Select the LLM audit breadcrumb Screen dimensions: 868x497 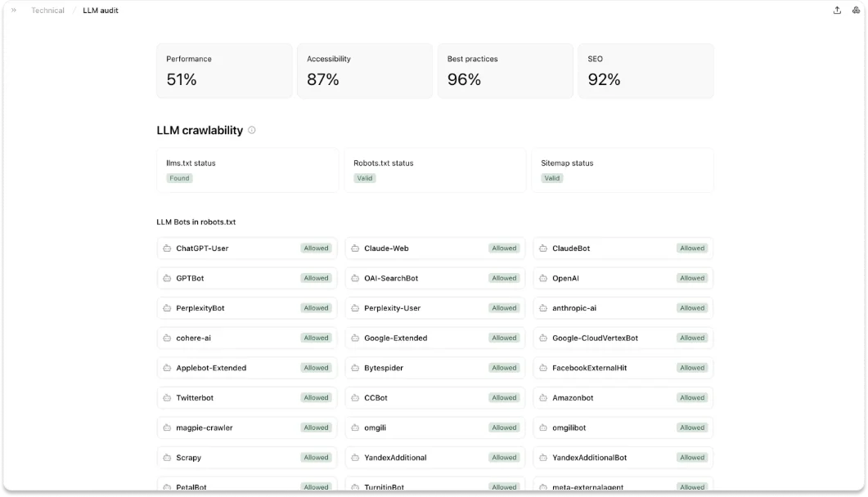point(100,10)
